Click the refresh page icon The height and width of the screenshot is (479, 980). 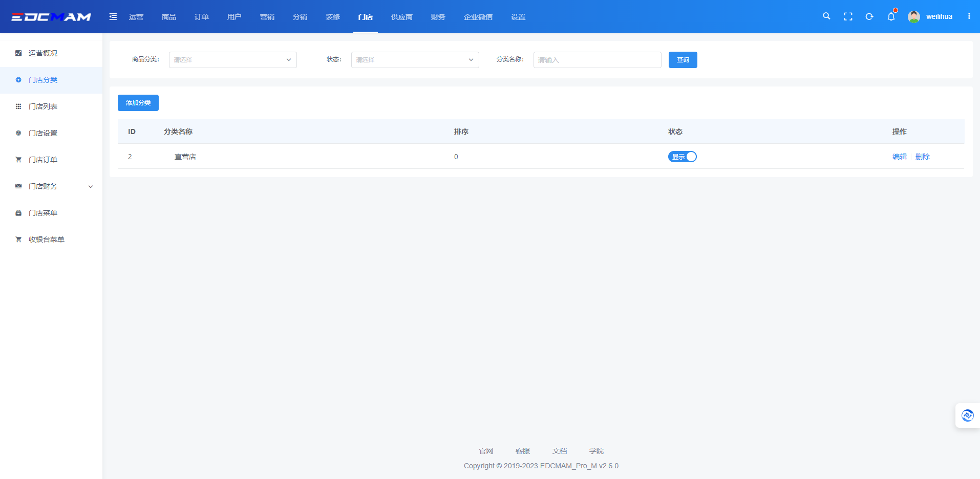(x=869, y=16)
